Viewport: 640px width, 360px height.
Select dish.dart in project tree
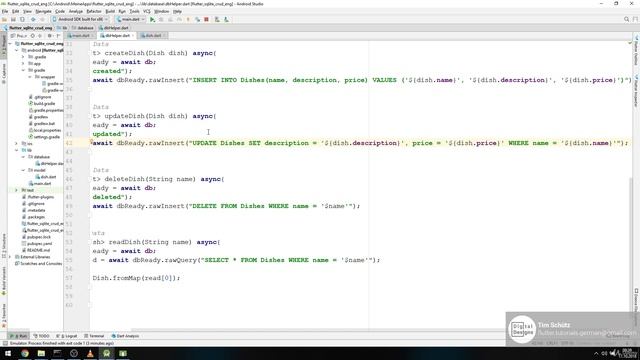[x=46, y=177]
